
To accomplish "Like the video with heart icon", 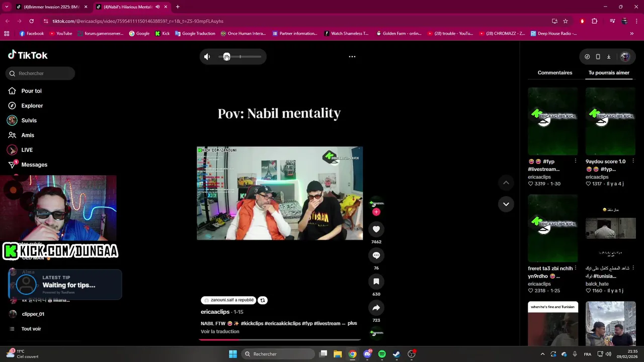I will [376, 229].
